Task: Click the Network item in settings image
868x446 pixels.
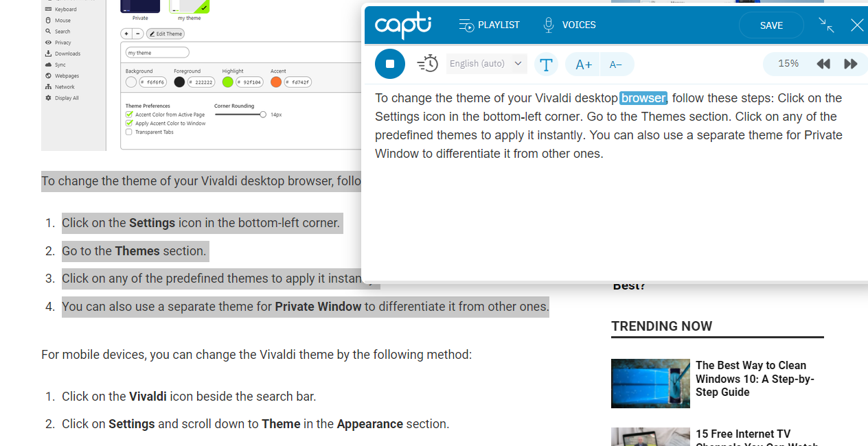Action: [x=60, y=87]
